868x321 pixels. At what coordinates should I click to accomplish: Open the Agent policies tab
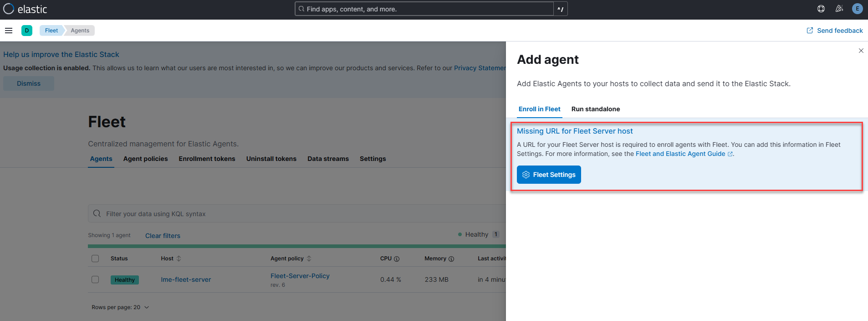(x=146, y=159)
